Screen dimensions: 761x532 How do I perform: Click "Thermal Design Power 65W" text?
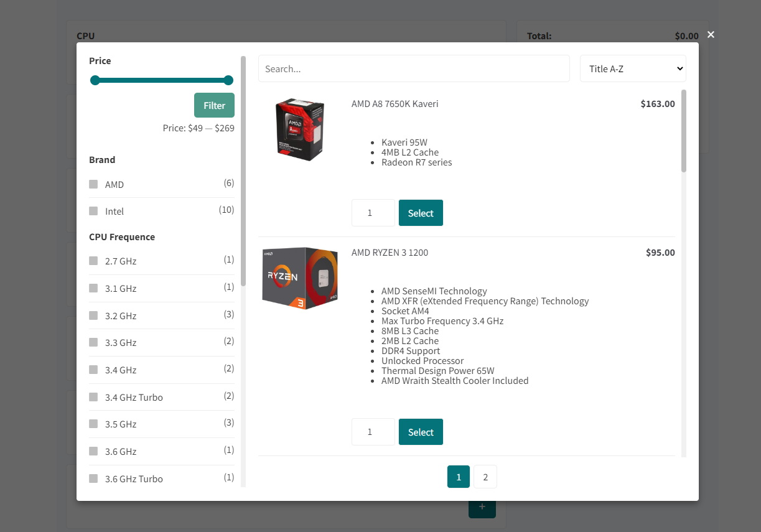[x=438, y=371]
